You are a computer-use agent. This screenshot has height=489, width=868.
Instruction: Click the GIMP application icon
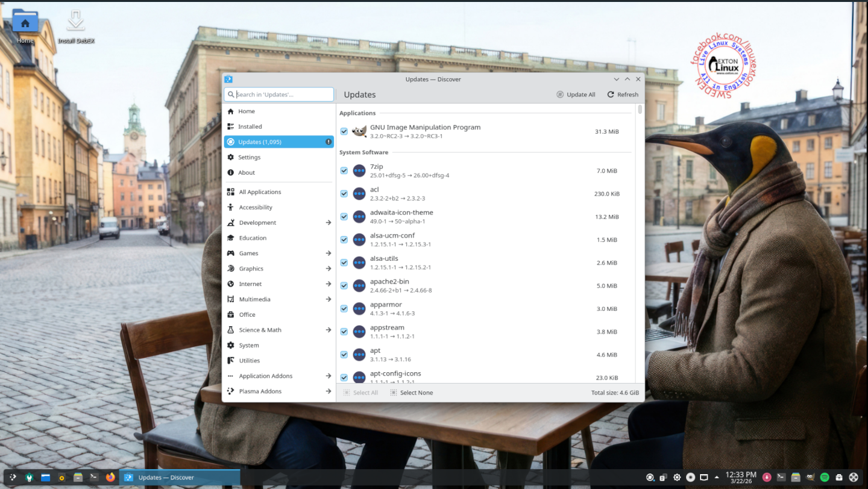tap(359, 131)
